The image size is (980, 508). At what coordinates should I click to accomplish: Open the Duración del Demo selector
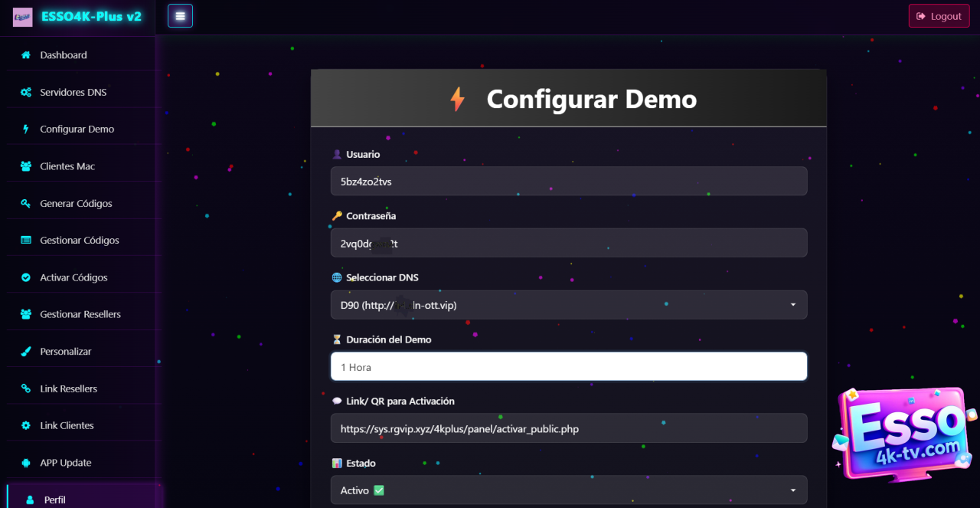tap(568, 367)
